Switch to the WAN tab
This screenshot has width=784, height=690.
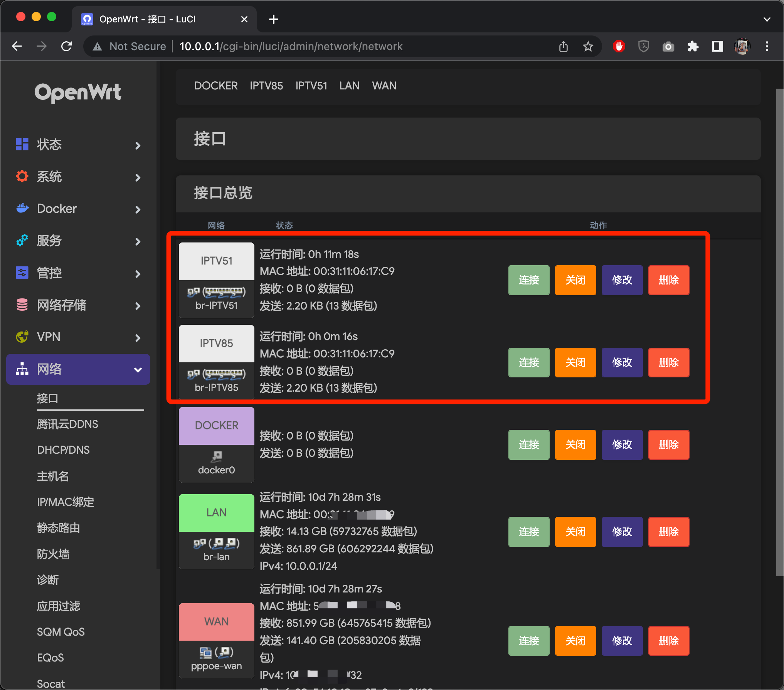pyautogui.click(x=384, y=86)
